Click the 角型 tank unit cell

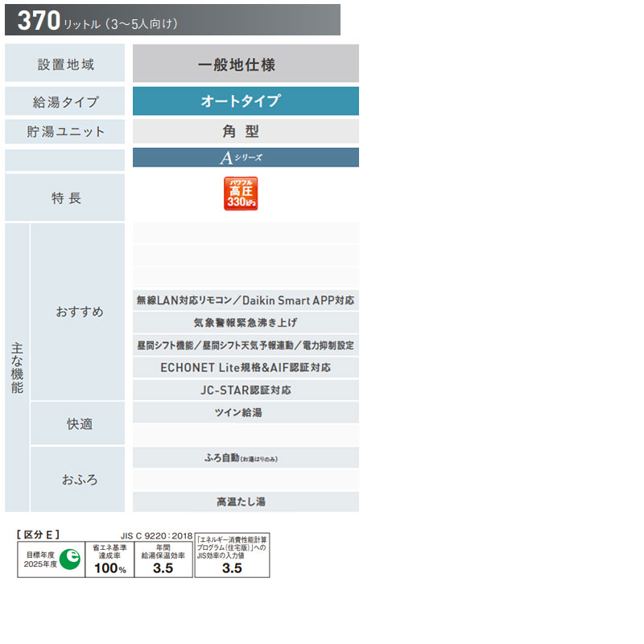[246, 131]
